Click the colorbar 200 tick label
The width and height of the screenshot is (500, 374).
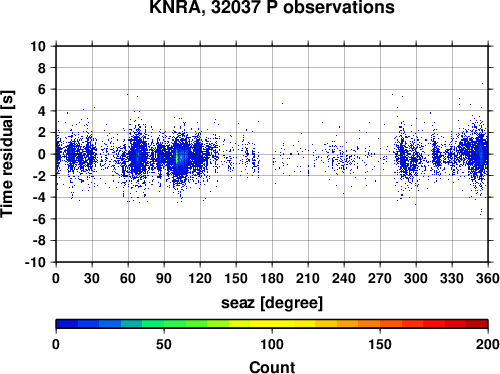(x=488, y=344)
